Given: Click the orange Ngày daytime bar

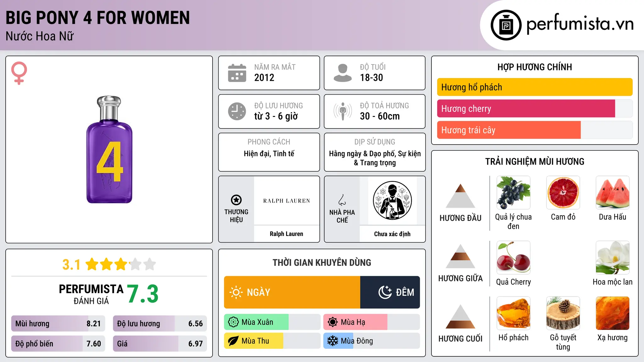Looking at the screenshot, I should [292, 292].
